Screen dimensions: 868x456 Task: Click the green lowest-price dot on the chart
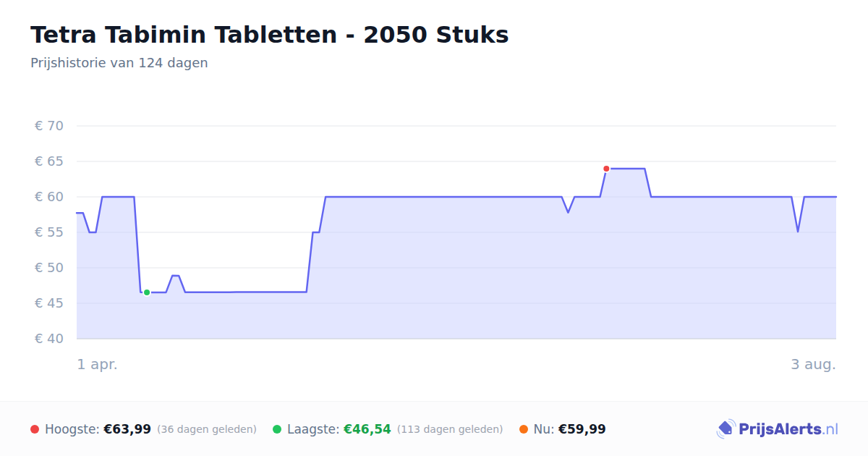tap(147, 292)
